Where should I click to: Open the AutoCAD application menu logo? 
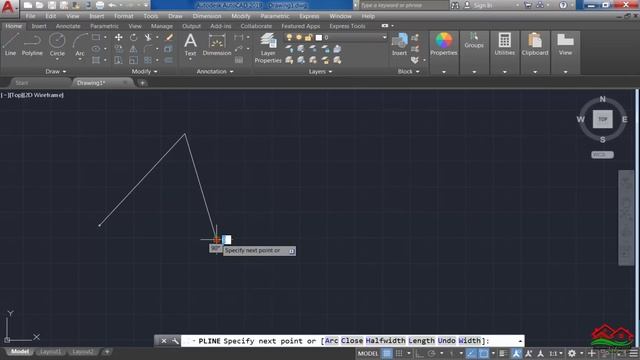point(8,7)
